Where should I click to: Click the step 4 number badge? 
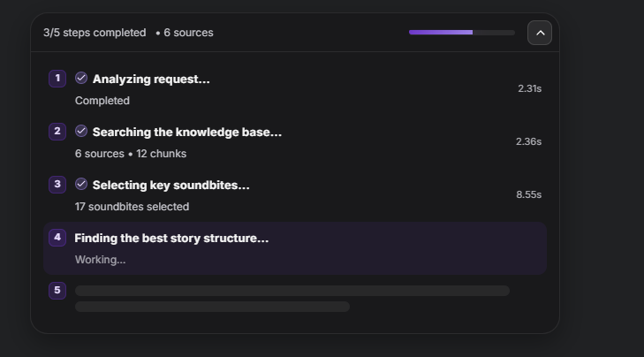57,238
